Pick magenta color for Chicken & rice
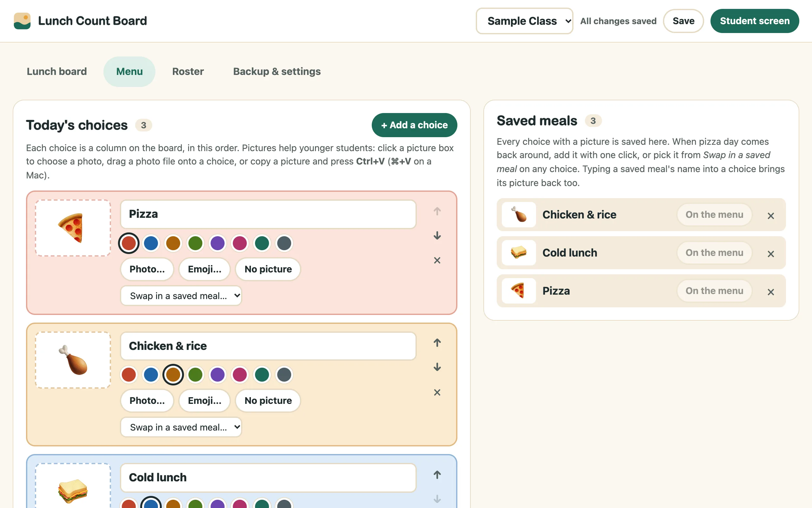The height and width of the screenshot is (508, 812). (239, 375)
